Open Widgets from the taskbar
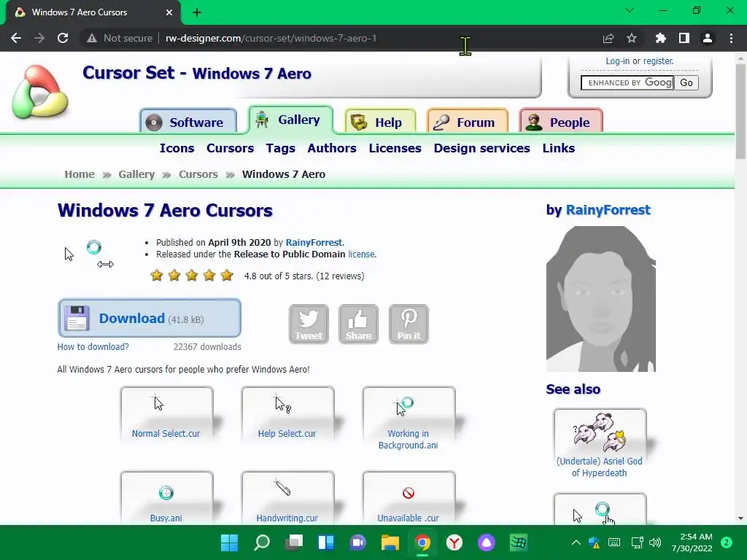This screenshot has height=560, width=747. [326, 542]
